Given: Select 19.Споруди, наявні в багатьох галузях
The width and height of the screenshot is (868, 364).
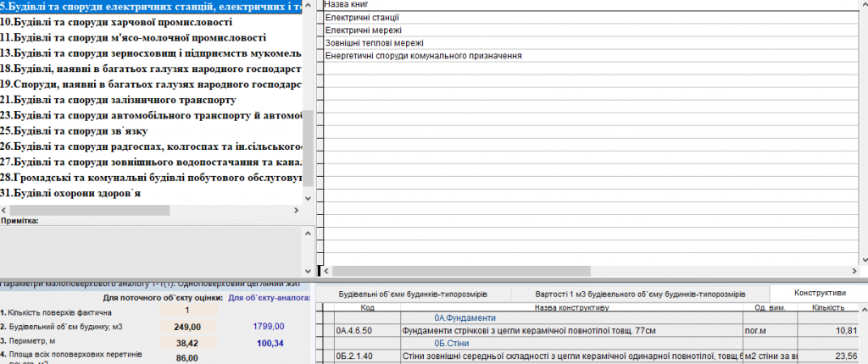Looking at the screenshot, I should [x=151, y=84].
